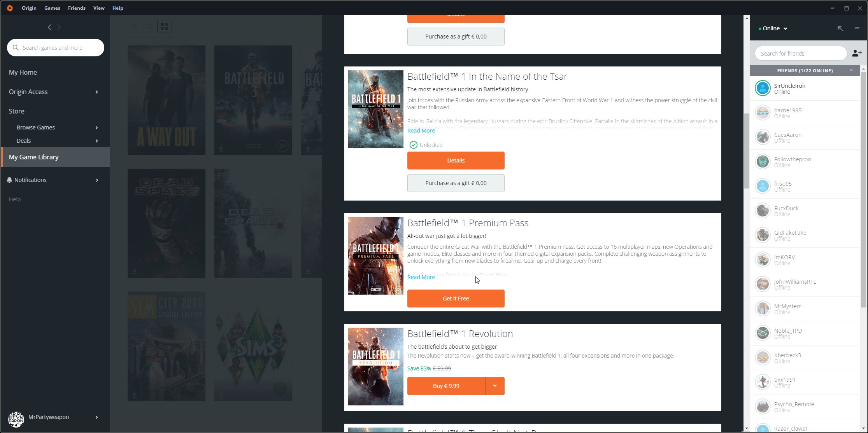Click SirUncleIroh's friend avatar

coord(763,88)
